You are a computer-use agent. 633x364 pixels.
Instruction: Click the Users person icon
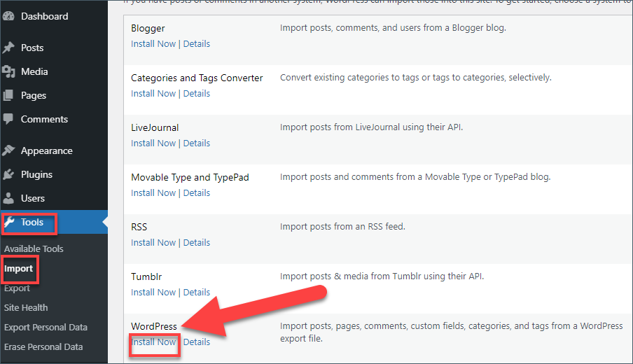[8, 198]
